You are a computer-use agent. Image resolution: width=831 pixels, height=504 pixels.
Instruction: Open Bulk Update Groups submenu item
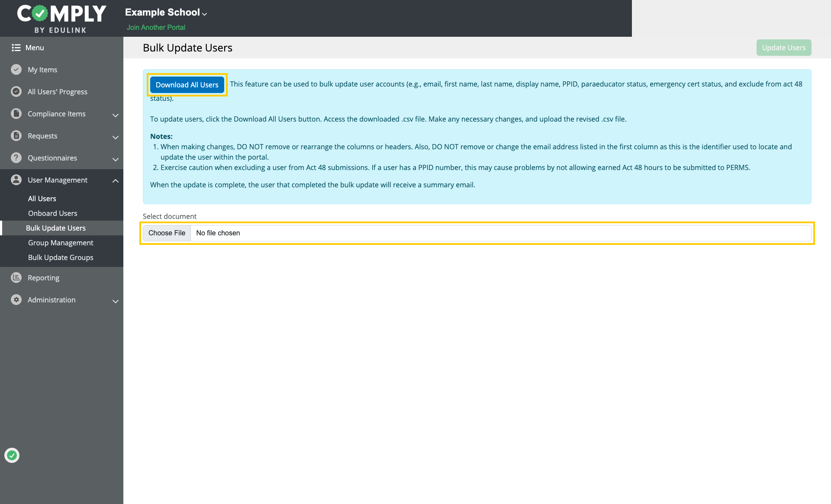pos(61,257)
